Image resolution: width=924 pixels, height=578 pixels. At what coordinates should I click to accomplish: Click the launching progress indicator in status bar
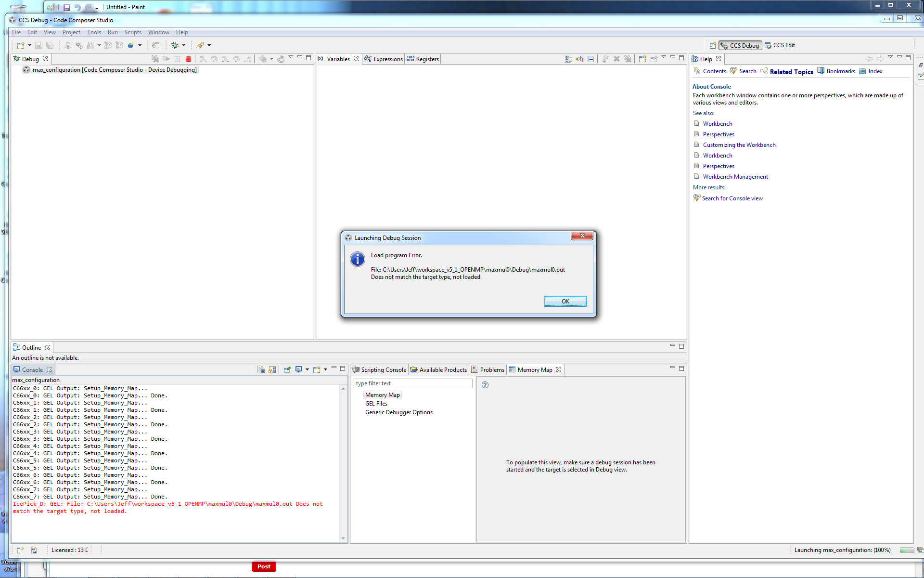(906, 550)
